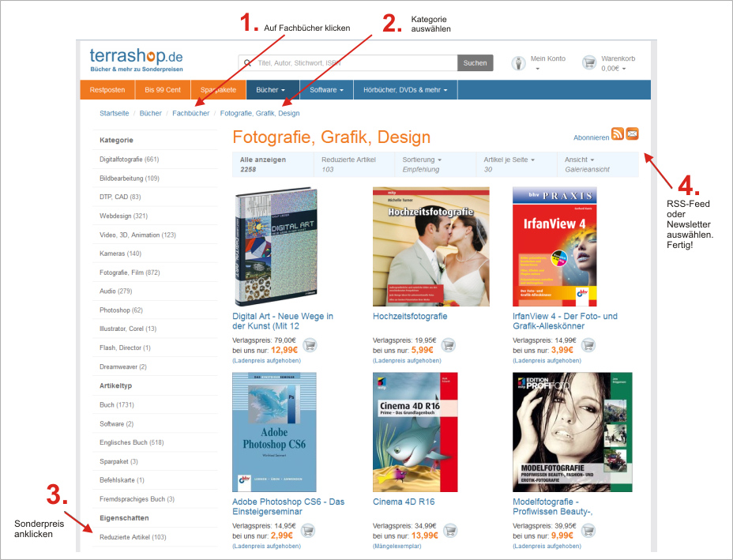
Task: Click the RSS feed subscribe icon
Action: click(617, 133)
